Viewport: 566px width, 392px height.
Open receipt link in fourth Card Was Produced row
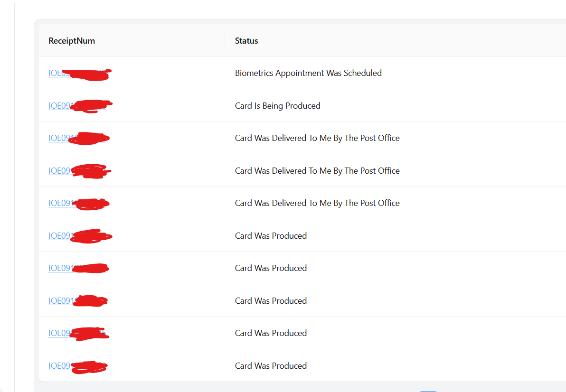click(x=77, y=333)
